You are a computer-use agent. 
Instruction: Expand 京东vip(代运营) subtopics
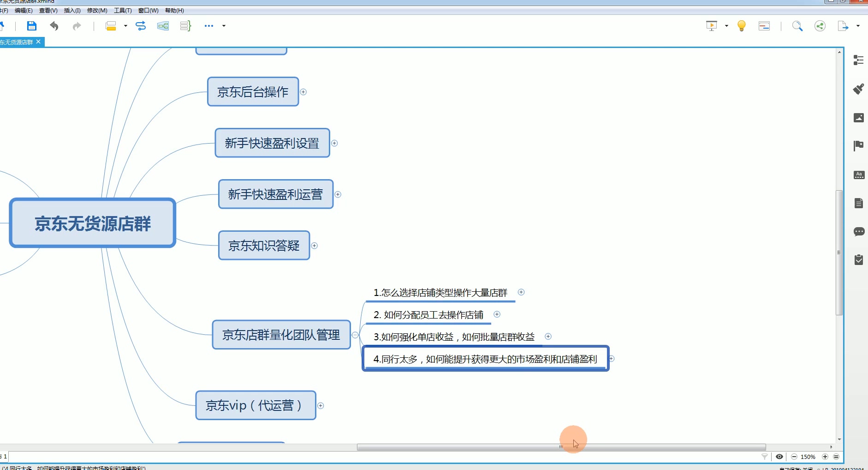[x=321, y=405]
